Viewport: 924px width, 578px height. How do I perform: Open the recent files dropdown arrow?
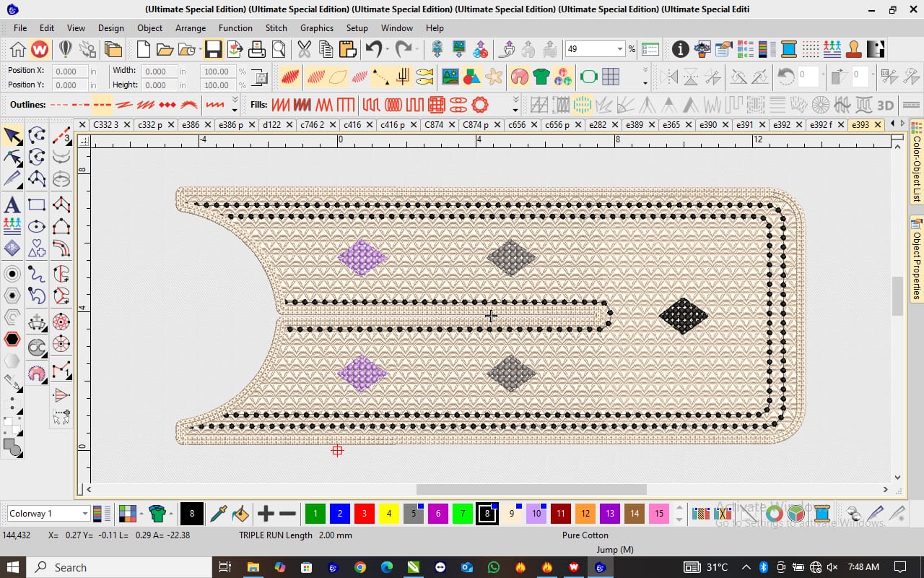coord(199,49)
